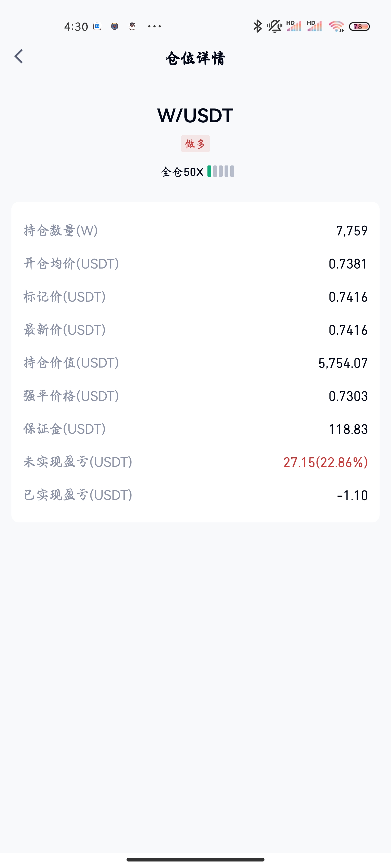Image resolution: width=391 pixels, height=868 pixels.
Task: Tap the 保证金 margin value 118.83
Action: [x=348, y=429]
